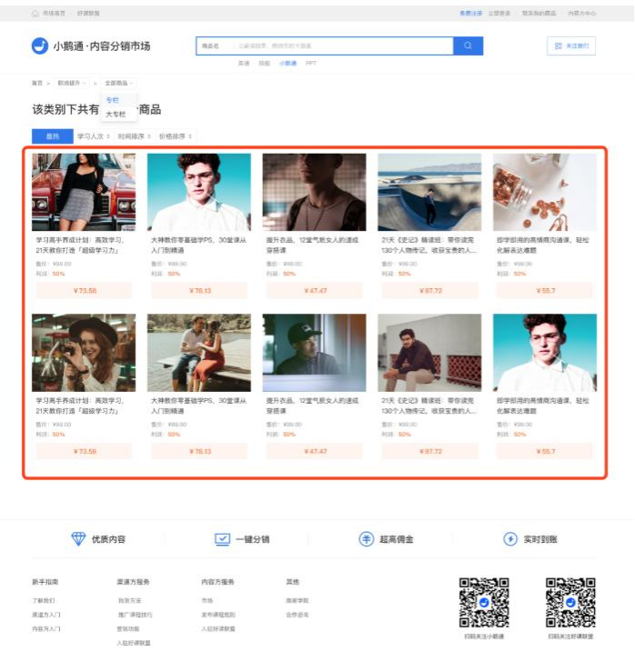Click the search magnifier button
Image resolution: width=635 pixels, height=672 pixels.
(468, 45)
